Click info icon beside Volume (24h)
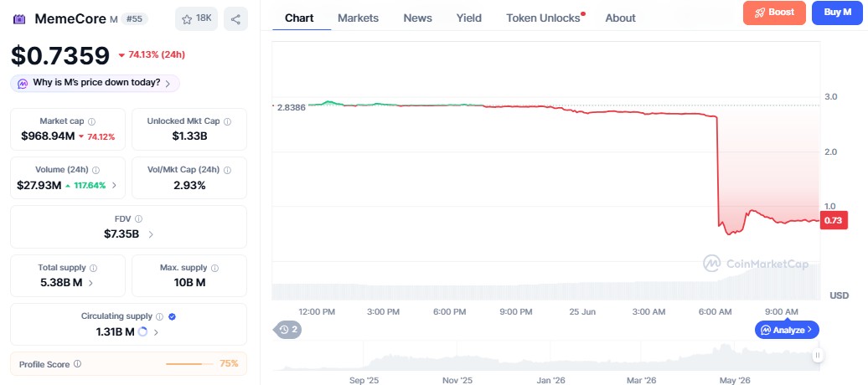The height and width of the screenshot is (385, 868). click(96, 170)
